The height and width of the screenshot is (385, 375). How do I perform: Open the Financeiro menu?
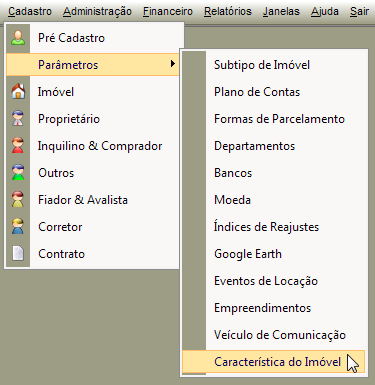[168, 11]
